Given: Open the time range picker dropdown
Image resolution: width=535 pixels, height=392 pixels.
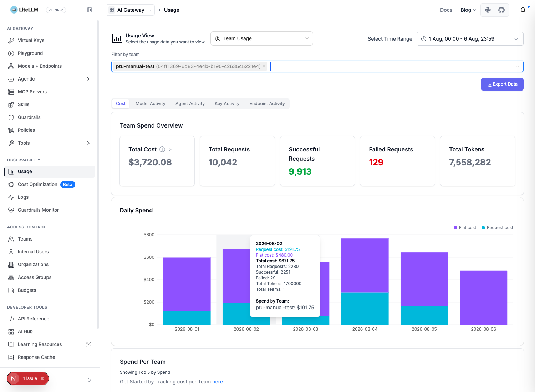Looking at the screenshot, I should (x=470, y=39).
